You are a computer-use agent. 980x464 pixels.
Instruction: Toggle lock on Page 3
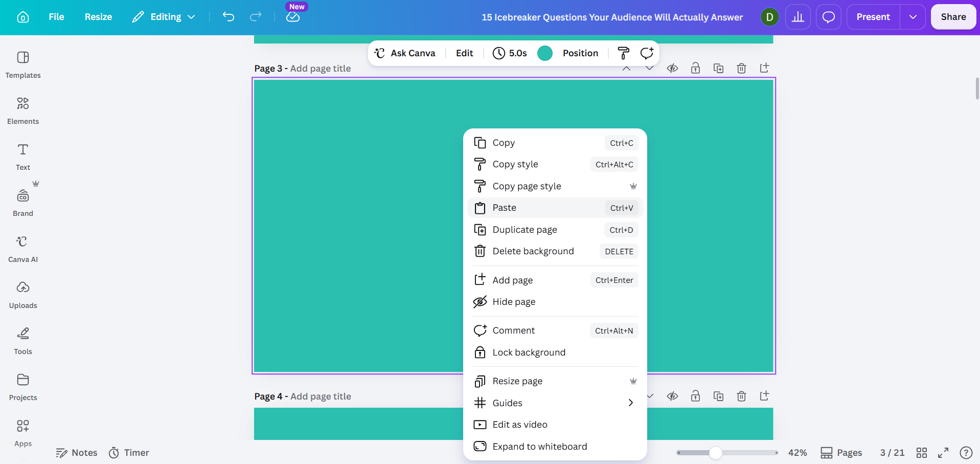[695, 68]
